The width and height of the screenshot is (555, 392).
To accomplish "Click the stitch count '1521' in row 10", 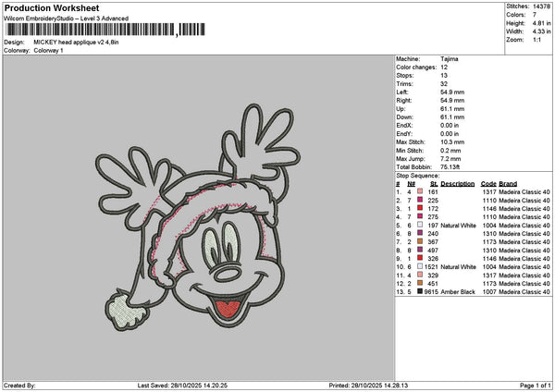I will 431,267.
